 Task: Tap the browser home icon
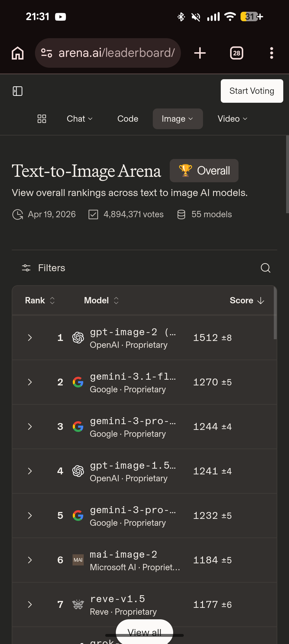click(x=17, y=53)
